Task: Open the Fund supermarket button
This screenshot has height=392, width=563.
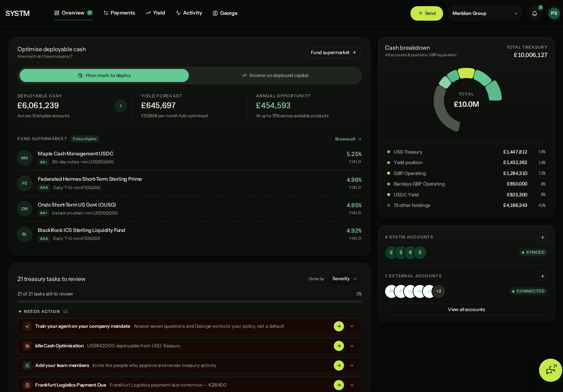Action: (x=333, y=53)
